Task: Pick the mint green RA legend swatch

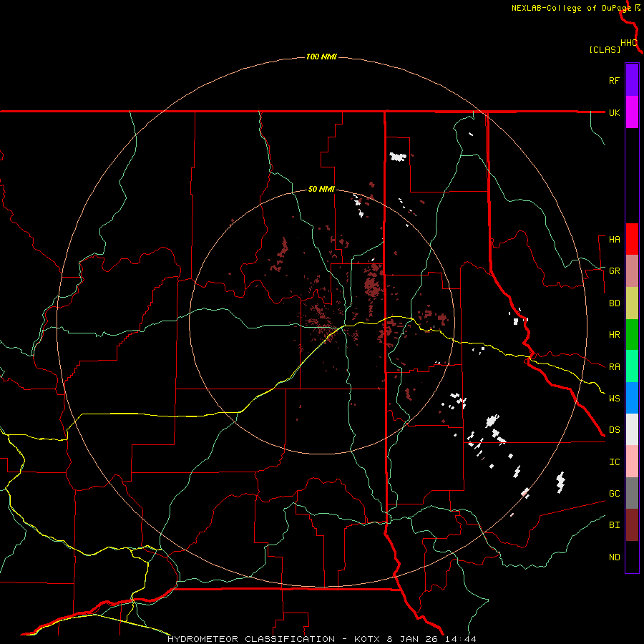Action: (632, 366)
